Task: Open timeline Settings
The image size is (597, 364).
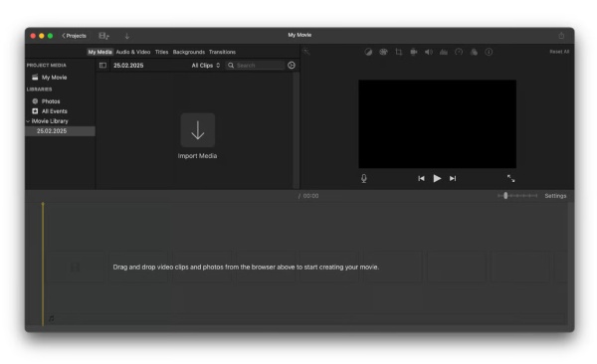Action: pyautogui.click(x=555, y=196)
